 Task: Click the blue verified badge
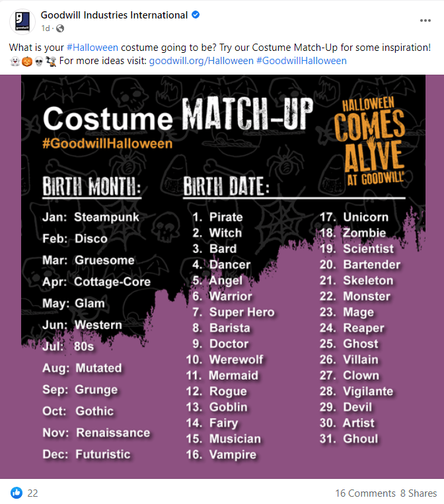(196, 15)
